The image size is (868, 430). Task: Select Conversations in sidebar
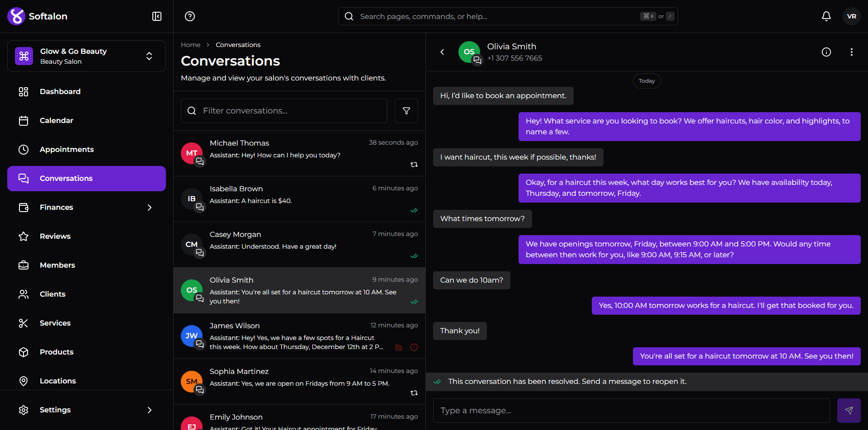[86, 179]
